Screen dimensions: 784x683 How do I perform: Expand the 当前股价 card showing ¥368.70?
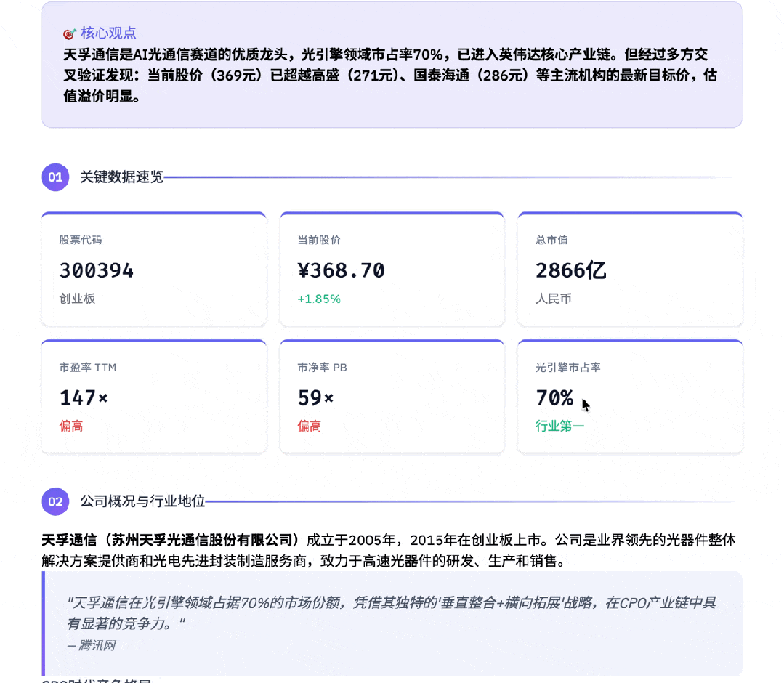pos(392,269)
